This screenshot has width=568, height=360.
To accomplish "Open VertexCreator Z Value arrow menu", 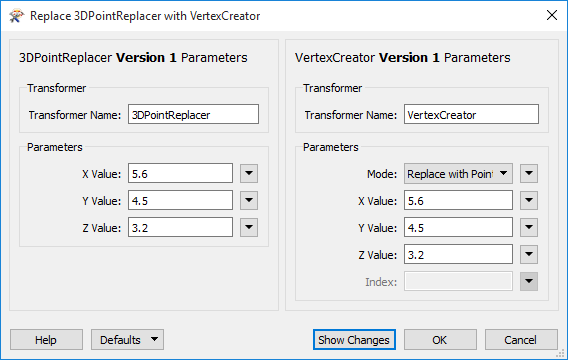I will tap(529, 254).
